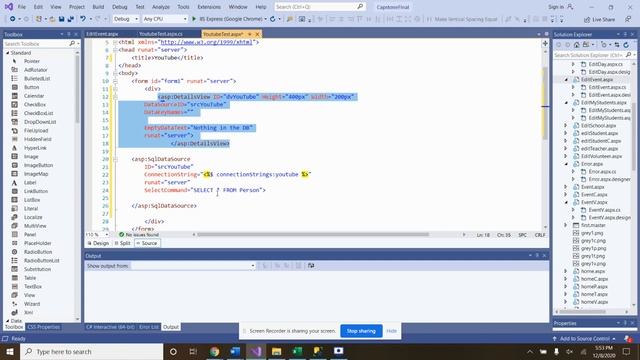The image size is (640, 360).
Task: Click the Solution Explorer Home icon
Action: click(x=576, y=45)
